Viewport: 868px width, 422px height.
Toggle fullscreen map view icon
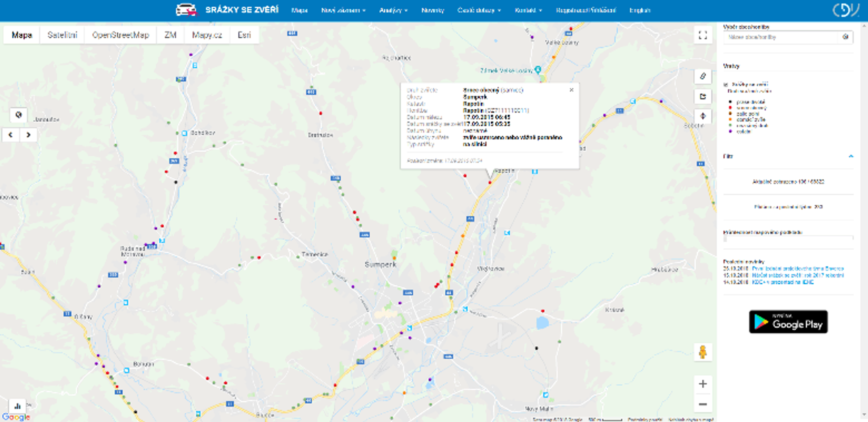[703, 35]
